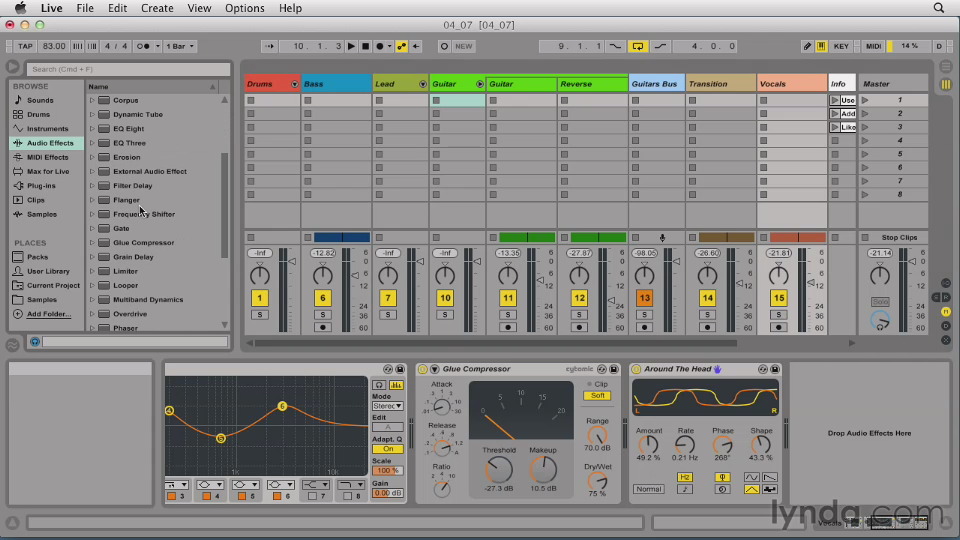Open the Apple menu
This screenshot has width=960, height=540.
point(20,8)
